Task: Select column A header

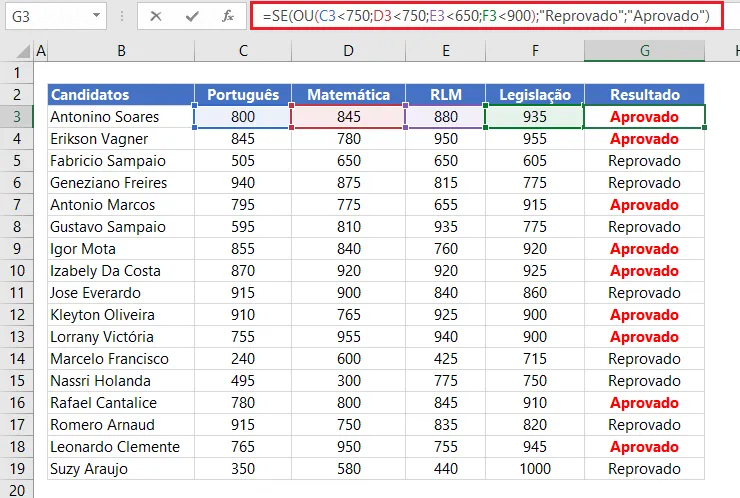Action: click(x=41, y=51)
